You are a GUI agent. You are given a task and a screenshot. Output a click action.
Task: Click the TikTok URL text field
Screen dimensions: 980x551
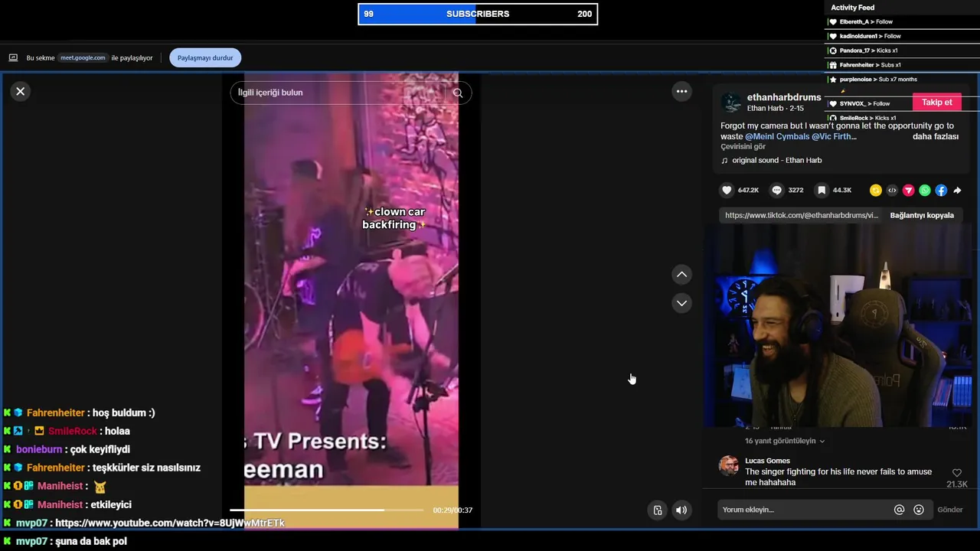802,215
